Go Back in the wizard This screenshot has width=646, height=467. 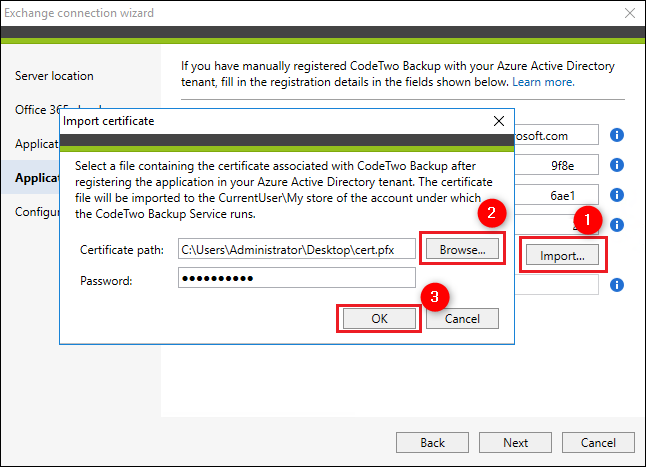[x=432, y=443]
